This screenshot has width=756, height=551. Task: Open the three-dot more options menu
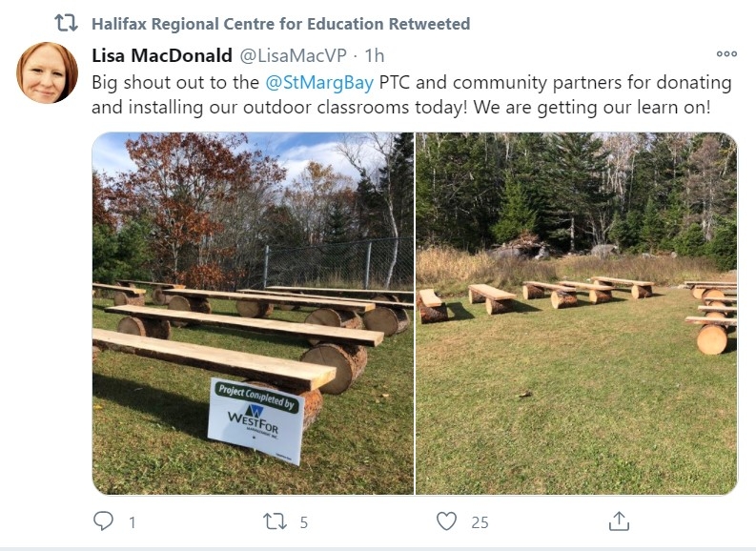coord(726,54)
